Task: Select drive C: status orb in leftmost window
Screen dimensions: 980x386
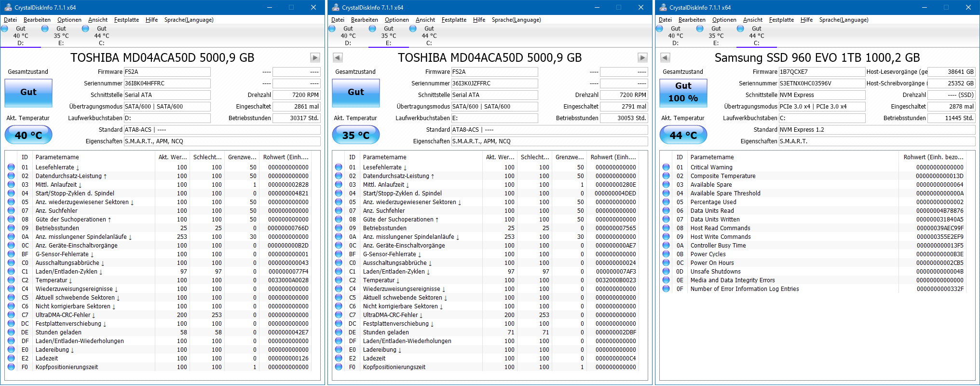Action: [x=86, y=29]
